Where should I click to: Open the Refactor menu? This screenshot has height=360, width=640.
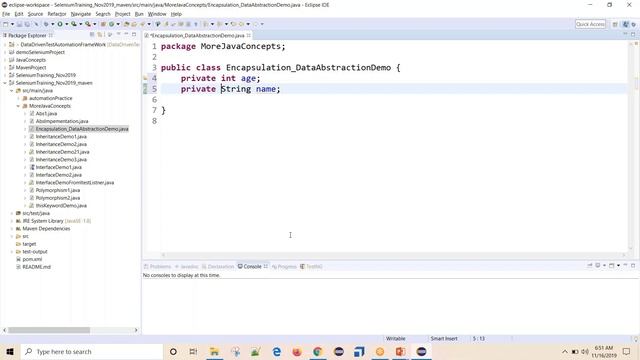[57, 14]
